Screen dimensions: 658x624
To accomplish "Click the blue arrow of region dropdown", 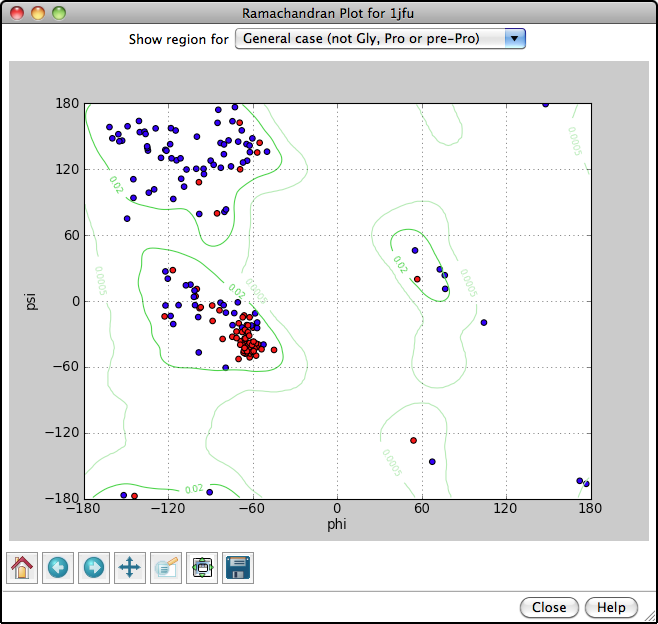I will [514, 39].
